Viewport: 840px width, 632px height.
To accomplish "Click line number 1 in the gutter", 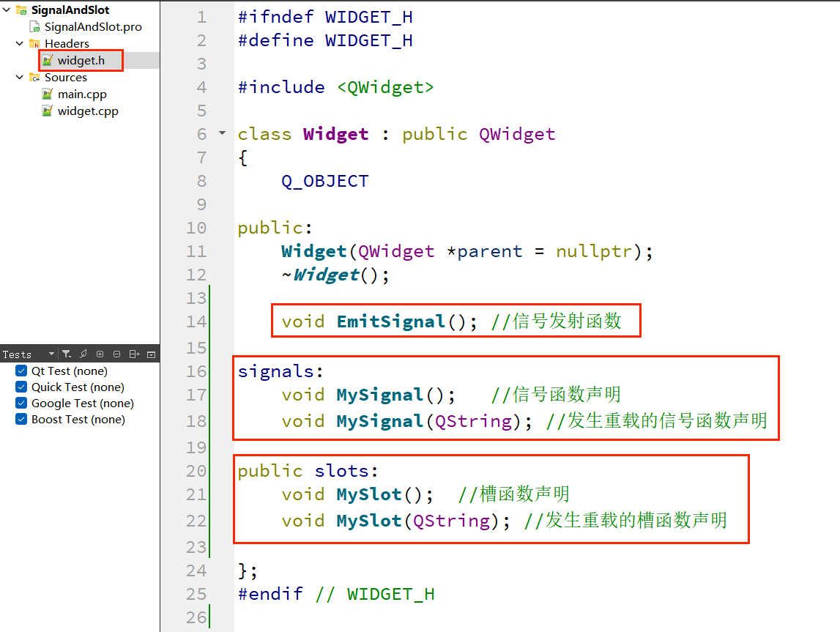I will (201, 17).
